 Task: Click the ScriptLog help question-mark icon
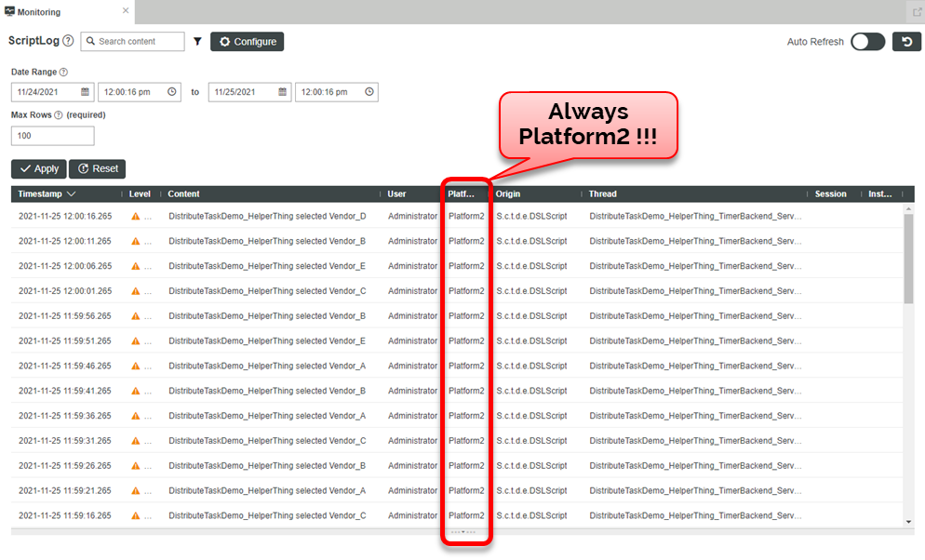(x=69, y=41)
